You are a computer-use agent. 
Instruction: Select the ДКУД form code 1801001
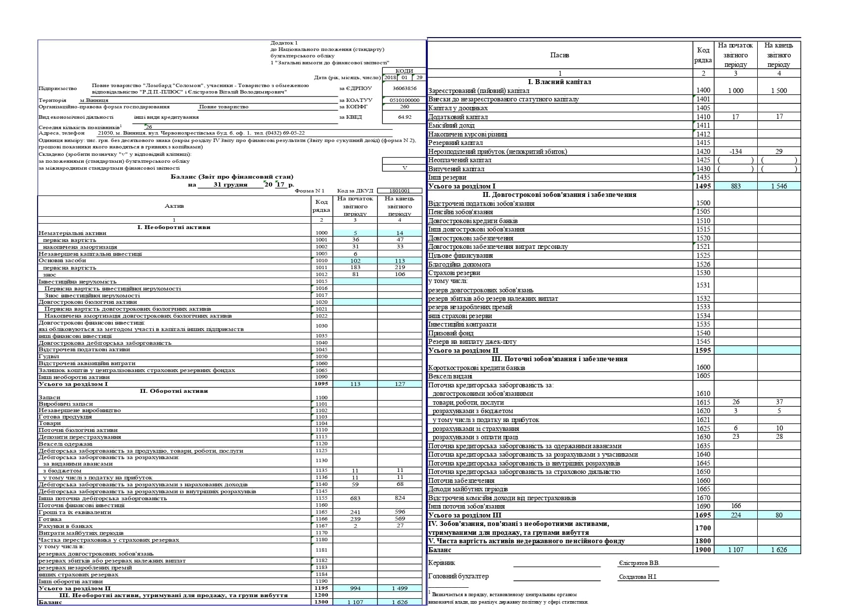click(400, 190)
